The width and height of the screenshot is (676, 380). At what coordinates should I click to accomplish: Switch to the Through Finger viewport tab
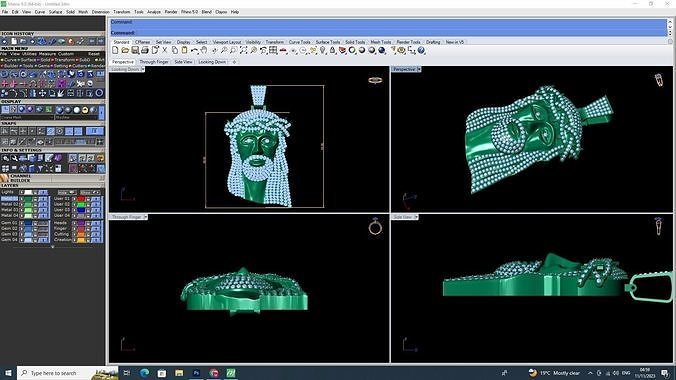coord(154,62)
